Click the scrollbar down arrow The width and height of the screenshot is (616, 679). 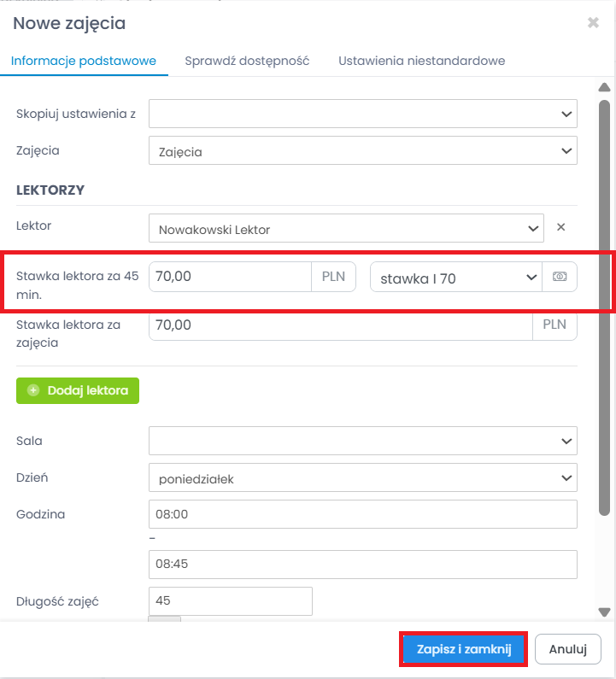pyautogui.click(x=604, y=612)
